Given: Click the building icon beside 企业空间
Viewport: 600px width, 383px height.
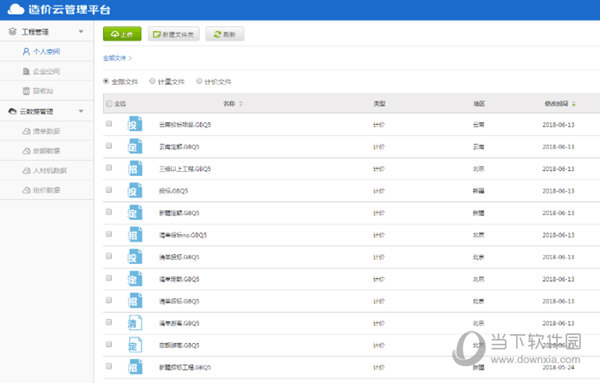Looking at the screenshot, I should 26,71.
